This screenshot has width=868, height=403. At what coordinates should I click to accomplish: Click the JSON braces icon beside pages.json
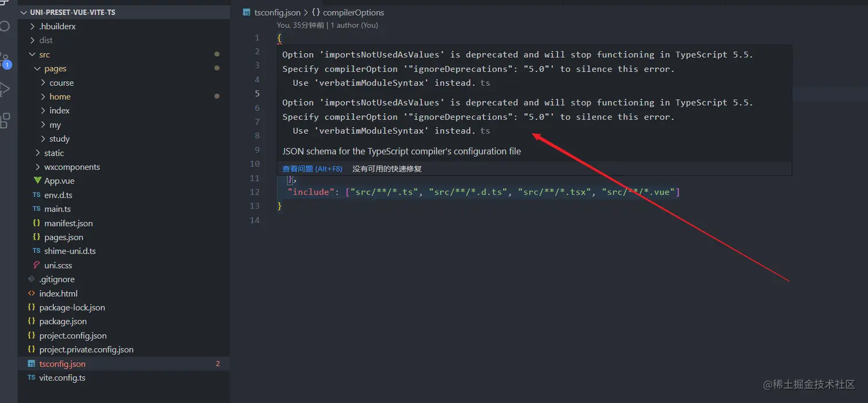pos(37,237)
